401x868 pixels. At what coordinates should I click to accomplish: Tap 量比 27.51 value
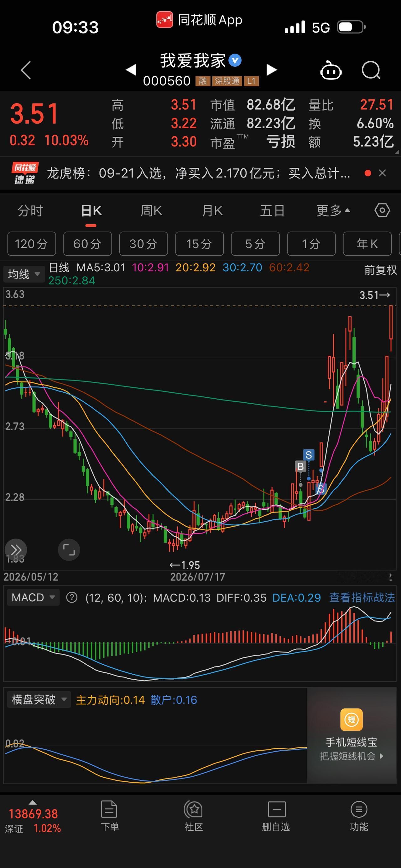point(377,105)
